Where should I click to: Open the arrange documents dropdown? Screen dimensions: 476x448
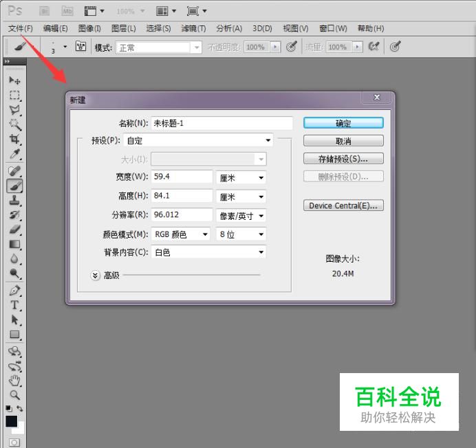point(166,11)
